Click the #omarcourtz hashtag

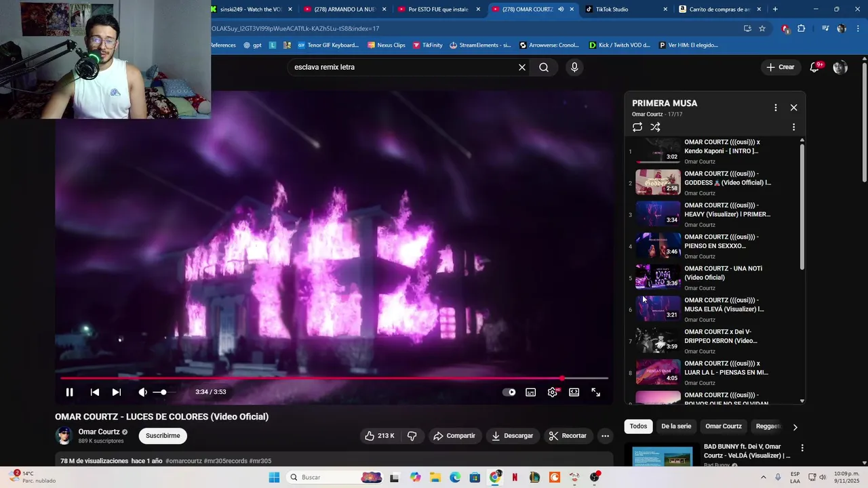click(184, 461)
